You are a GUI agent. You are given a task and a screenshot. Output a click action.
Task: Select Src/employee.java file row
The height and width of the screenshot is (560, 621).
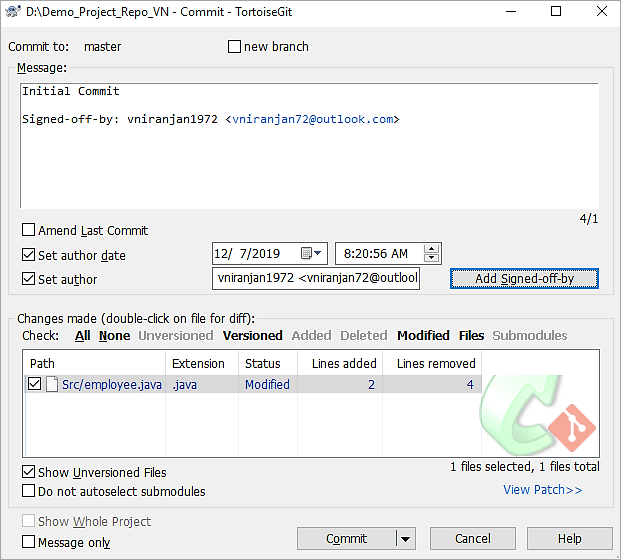coord(253,384)
